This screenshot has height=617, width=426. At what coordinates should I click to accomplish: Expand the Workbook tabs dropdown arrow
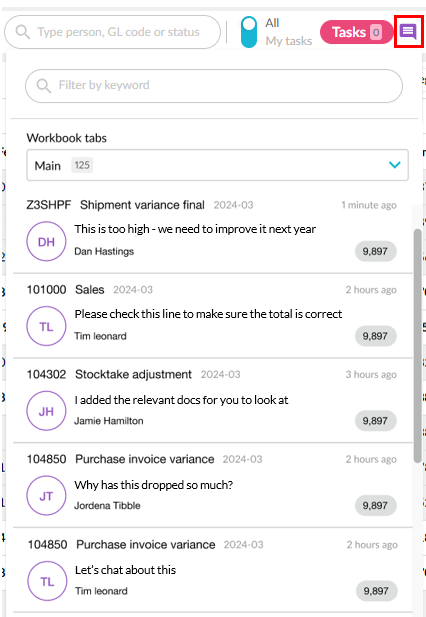395,165
